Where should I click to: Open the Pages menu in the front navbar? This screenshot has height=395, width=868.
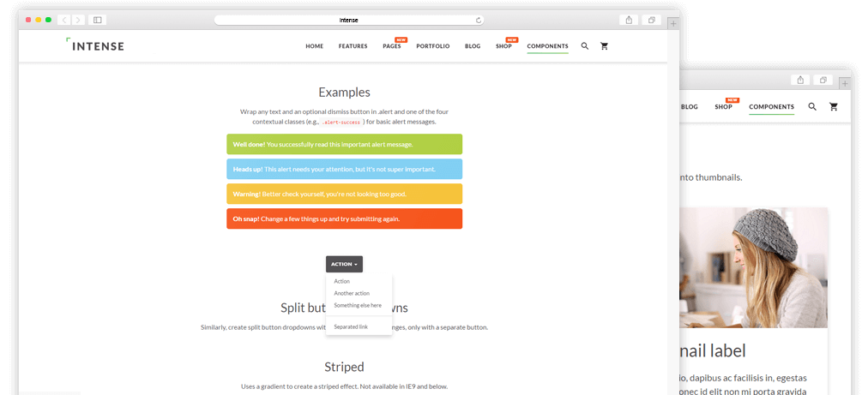pos(391,46)
